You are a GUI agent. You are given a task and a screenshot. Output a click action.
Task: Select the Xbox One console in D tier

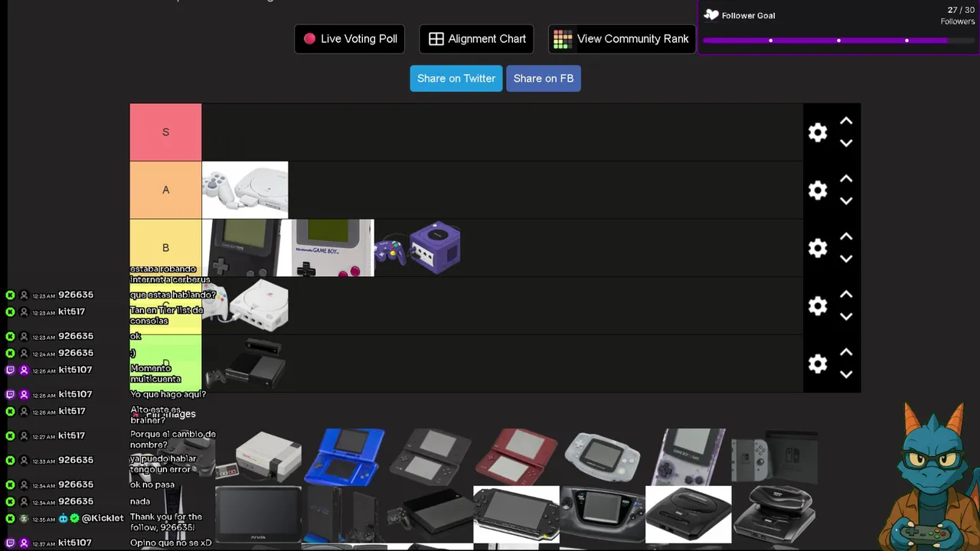pos(245,364)
